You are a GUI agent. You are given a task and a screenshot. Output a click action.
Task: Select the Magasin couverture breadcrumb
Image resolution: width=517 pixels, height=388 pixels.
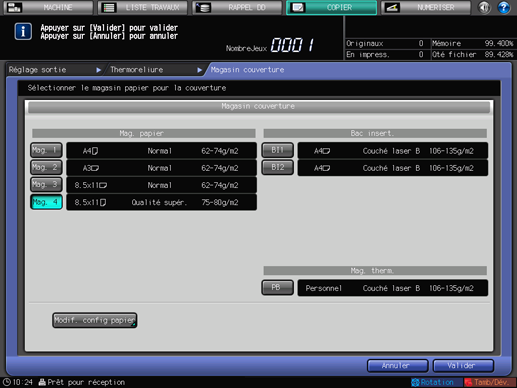coord(247,70)
